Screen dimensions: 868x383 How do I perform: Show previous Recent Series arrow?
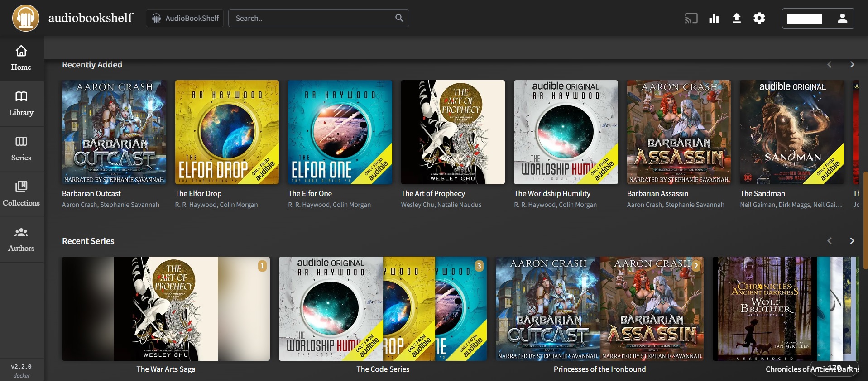tap(830, 241)
